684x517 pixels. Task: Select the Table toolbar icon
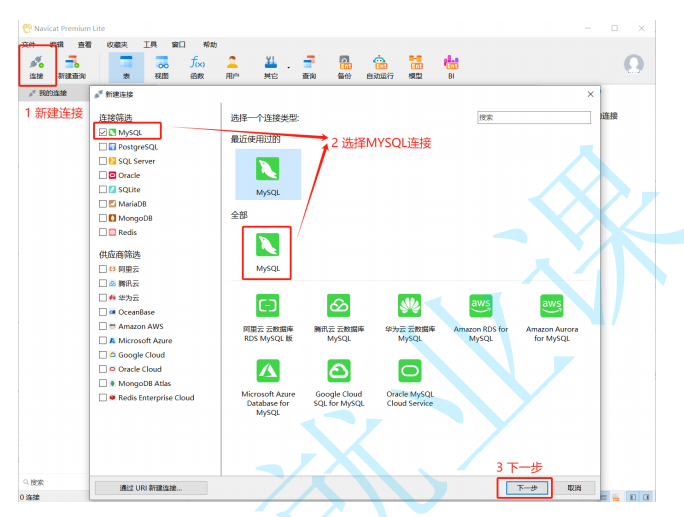(x=127, y=66)
